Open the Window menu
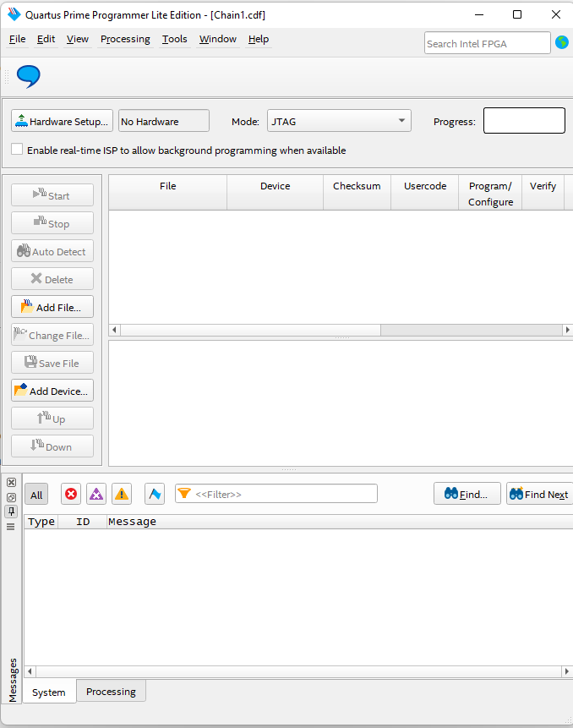This screenshot has height=728, width=573. tap(217, 39)
